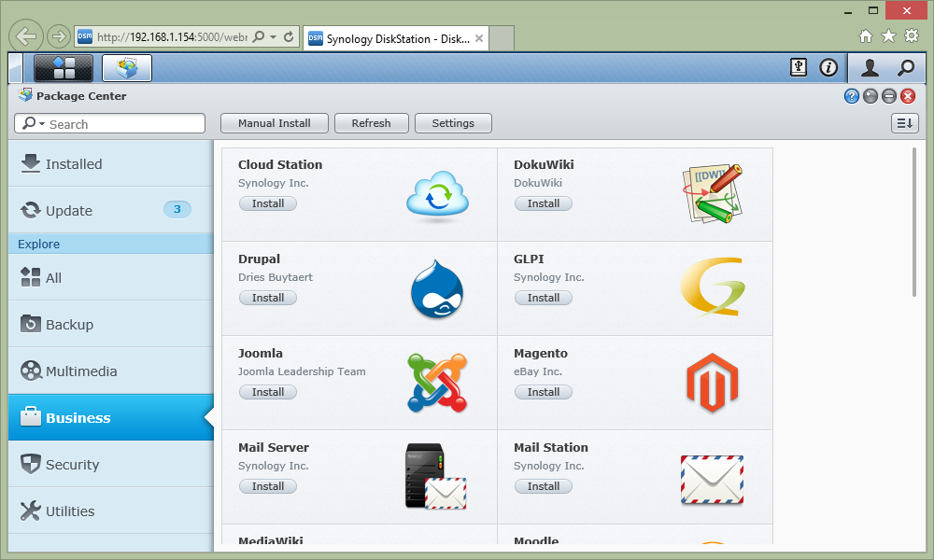
Task: Click the Magento package title
Action: pyautogui.click(x=540, y=353)
